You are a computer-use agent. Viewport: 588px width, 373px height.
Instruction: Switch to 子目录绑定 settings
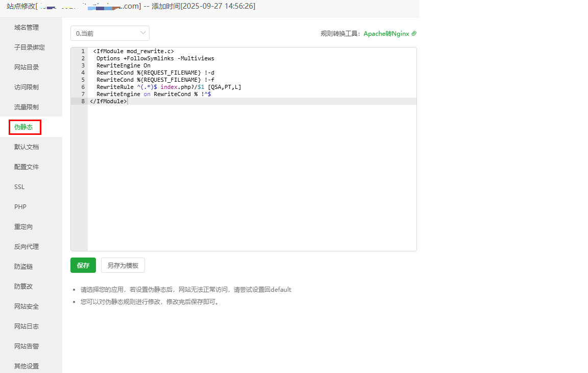coord(30,48)
